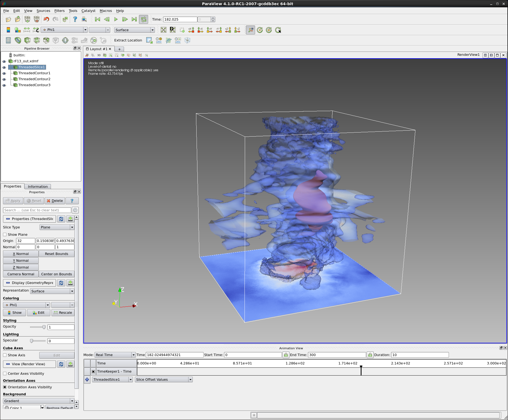Open the Surface representation dropdown in toolbar
Viewport: 508px width, 420px height.
point(134,30)
